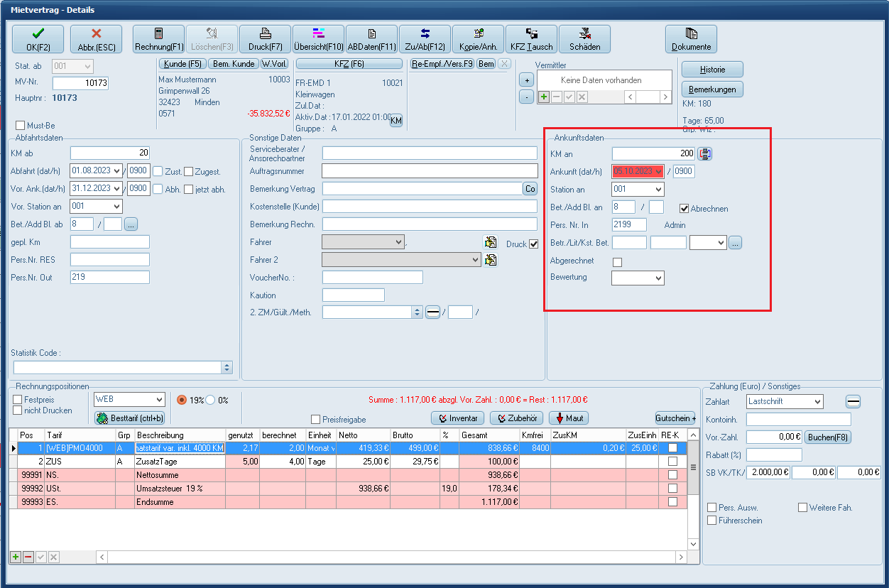The width and height of the screenshot is (889, 588).
Task: Open the Station an dropdown
Action: [658, 190]
